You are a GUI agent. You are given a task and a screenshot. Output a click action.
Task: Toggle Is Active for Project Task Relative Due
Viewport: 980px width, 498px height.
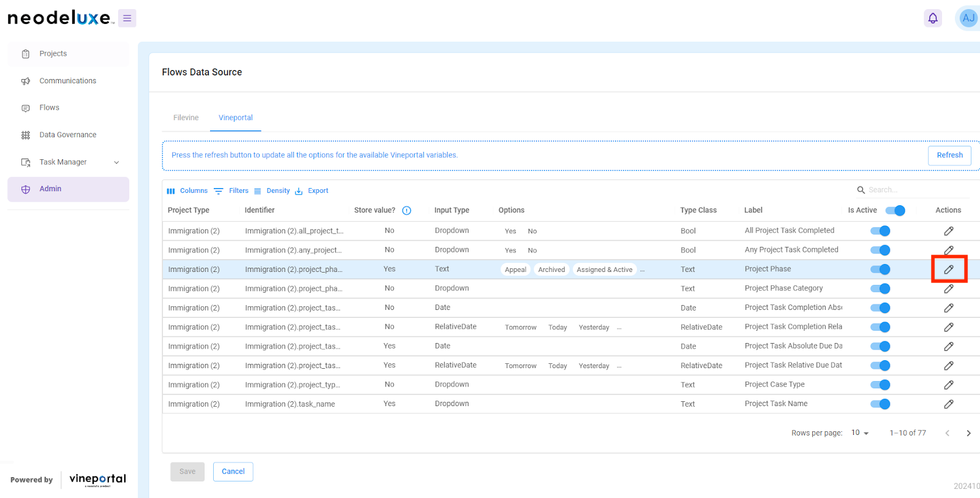click(880, 366)
